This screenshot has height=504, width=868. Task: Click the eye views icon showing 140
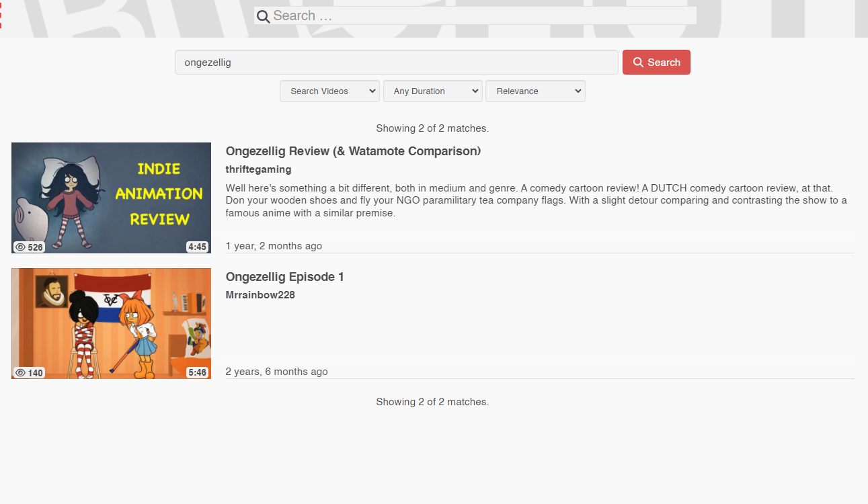tap(21, 373)
